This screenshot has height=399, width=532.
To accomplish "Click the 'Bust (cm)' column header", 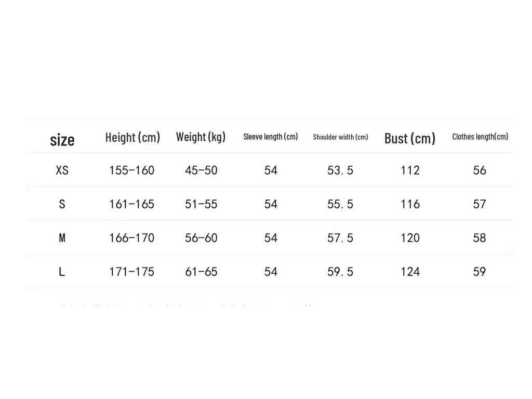I will tap(410, 138).
